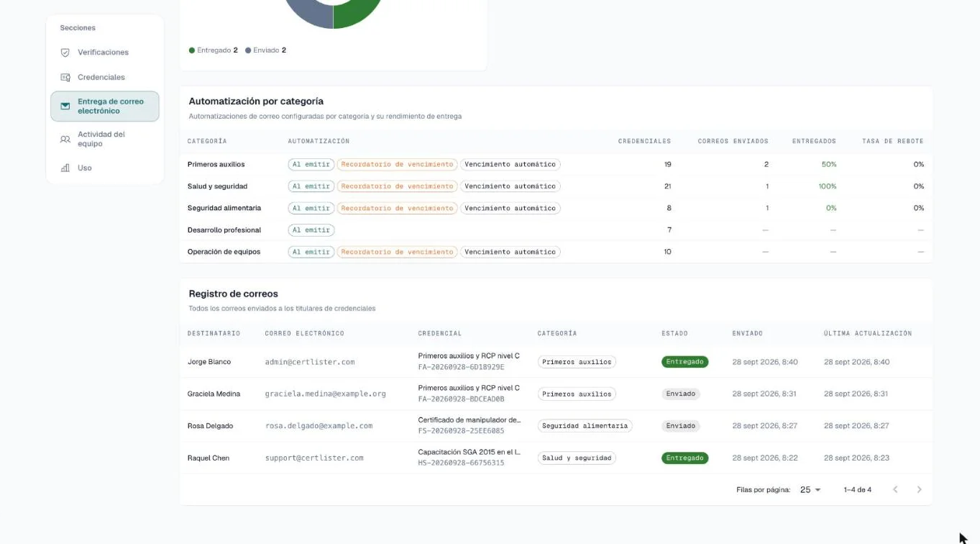Click Entregado status badge for Jorge Blanco

(x=684, y=362)
